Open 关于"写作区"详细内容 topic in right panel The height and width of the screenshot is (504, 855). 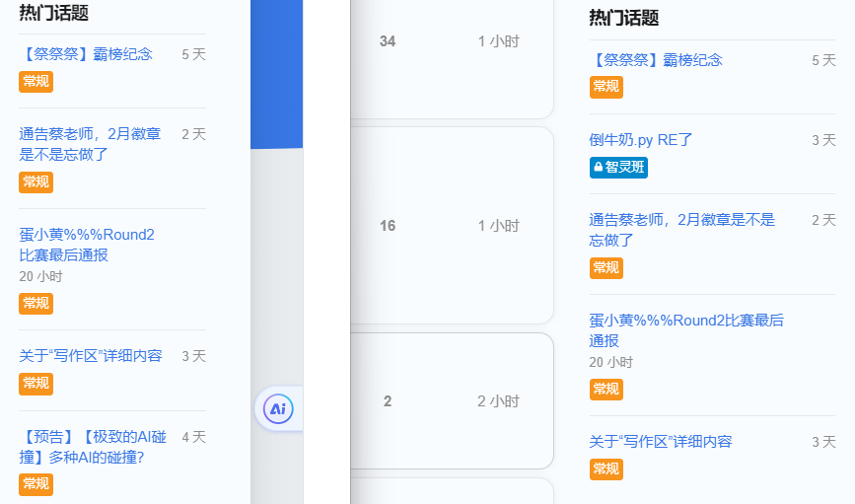click(x=661, y=441)
